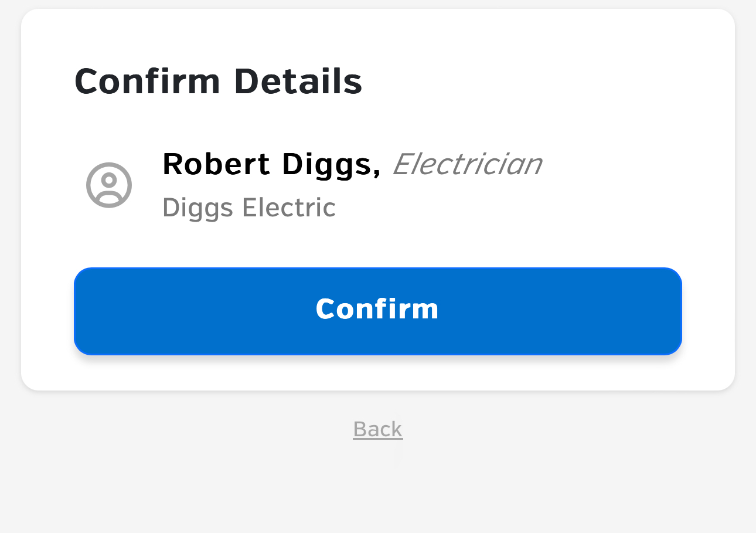756x533 pixels.
Task: Click the user profile avatar icon
Action: (109, 185)
